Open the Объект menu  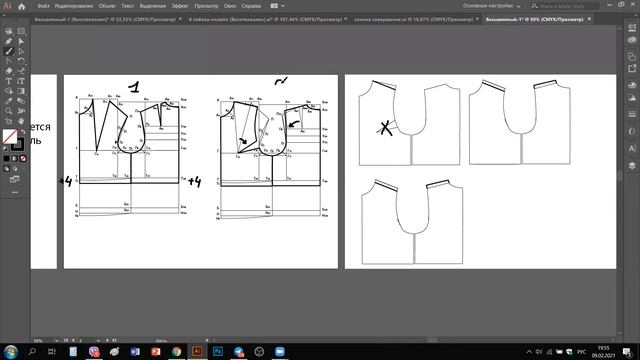pos(107,6)
